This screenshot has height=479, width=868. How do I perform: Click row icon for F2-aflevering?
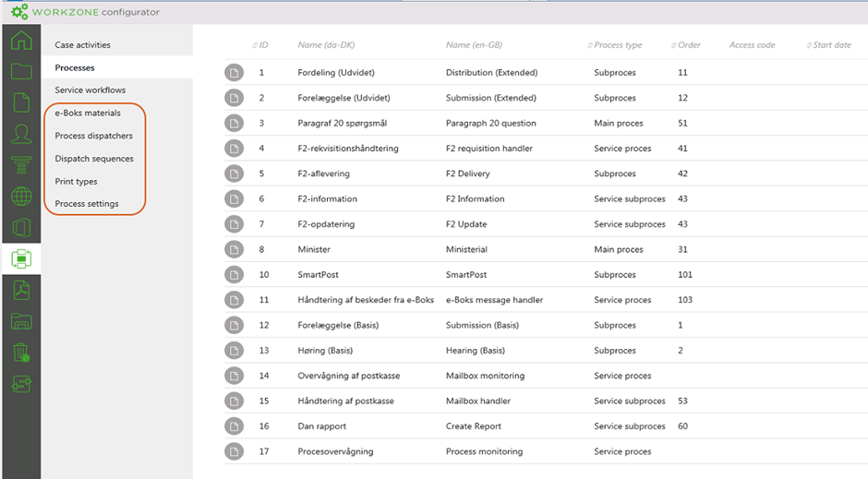click(x=235, y=174)
